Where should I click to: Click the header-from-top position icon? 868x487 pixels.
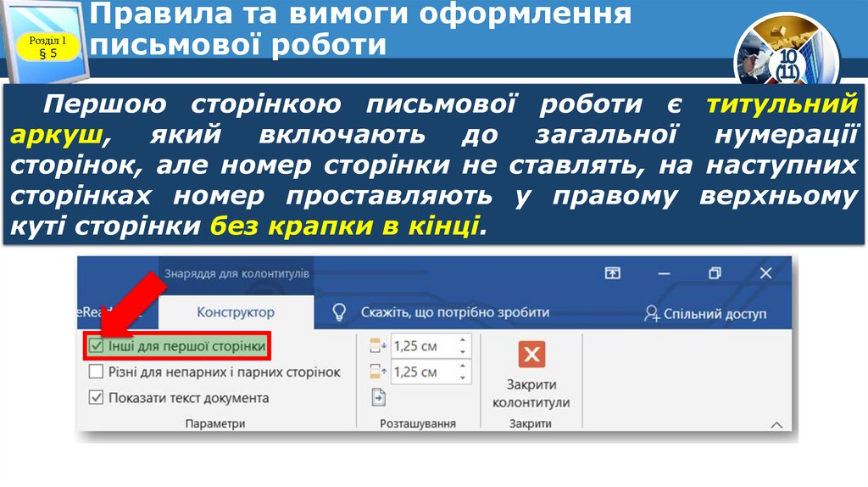point(377,346)
